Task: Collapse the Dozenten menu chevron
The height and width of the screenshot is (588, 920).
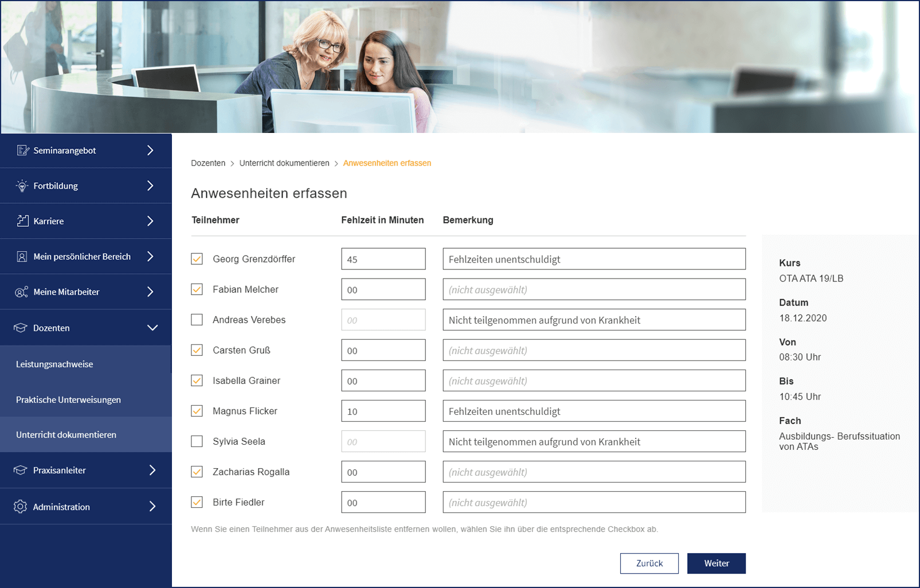Action: [152, 328]
